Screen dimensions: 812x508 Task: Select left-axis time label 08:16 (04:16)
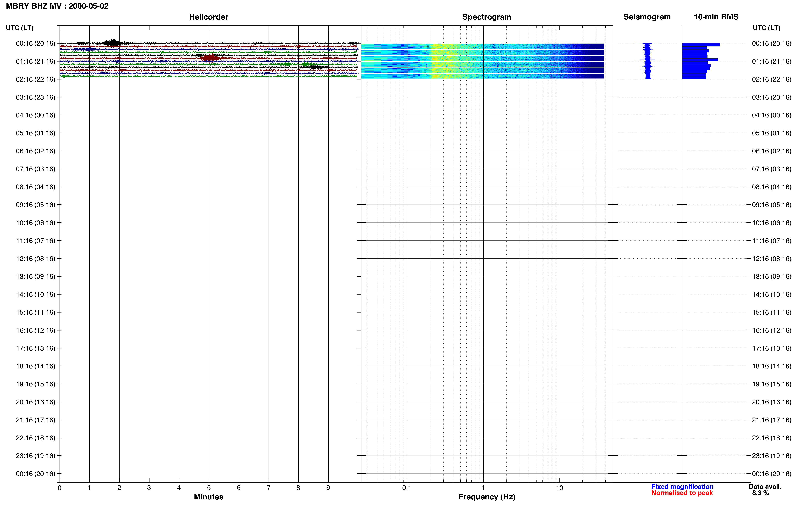36,187
